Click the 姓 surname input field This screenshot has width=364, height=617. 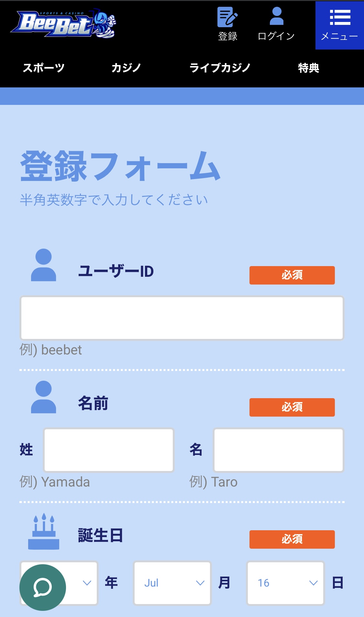pyautogui.click(x=109, y=450)
